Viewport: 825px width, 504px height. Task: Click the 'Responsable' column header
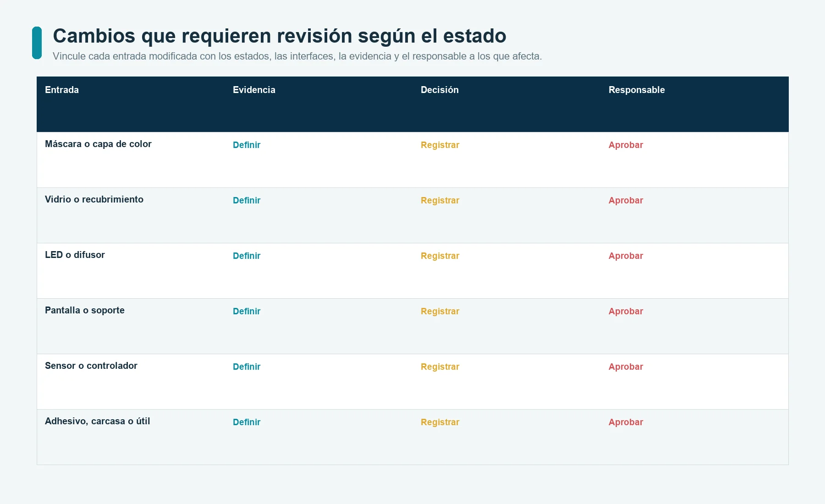pos(637,90)
